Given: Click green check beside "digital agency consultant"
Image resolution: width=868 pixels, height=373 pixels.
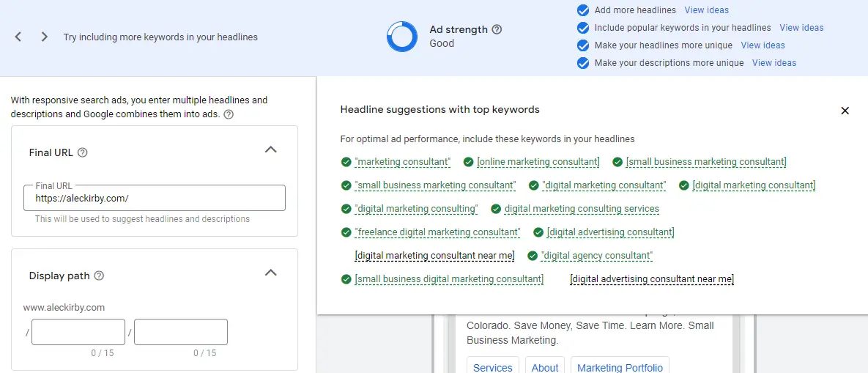Looking at the screenshot, I should click(533, 256).
